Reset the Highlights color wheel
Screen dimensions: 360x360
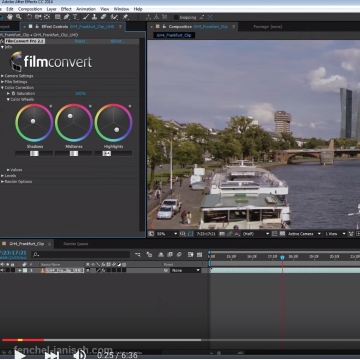click(130, 106)
